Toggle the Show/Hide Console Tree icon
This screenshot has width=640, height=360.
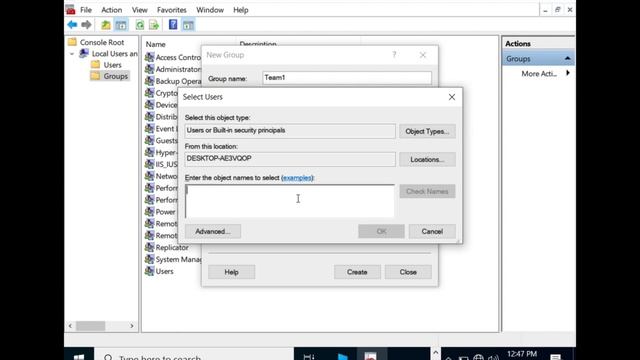point(121,25)
